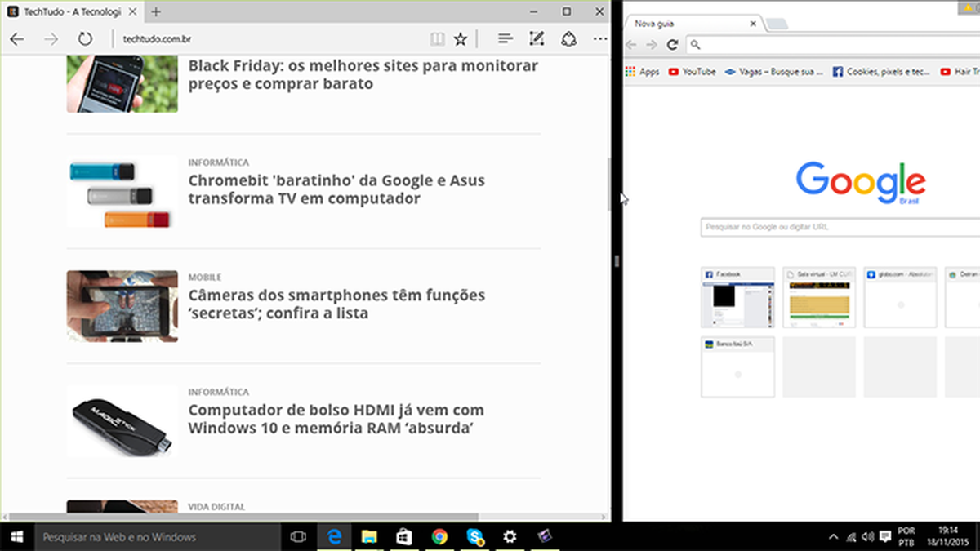Open Task View on the taskbar
The image size is (980, 551).
pyautogui.click(x=298, y=536)
